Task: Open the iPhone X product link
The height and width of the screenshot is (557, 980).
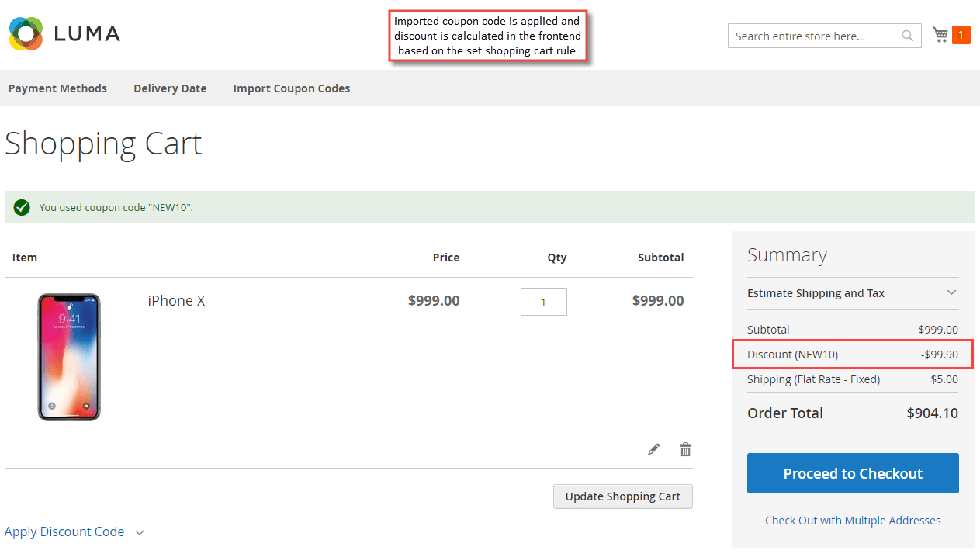Action: tap(176, 301)
